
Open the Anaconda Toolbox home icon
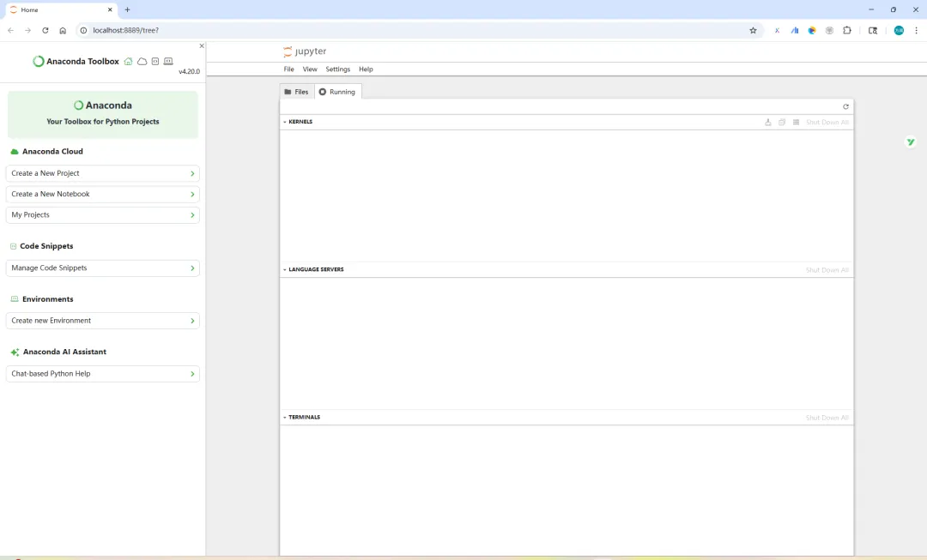pyautogui.click(x=128, y=62)
